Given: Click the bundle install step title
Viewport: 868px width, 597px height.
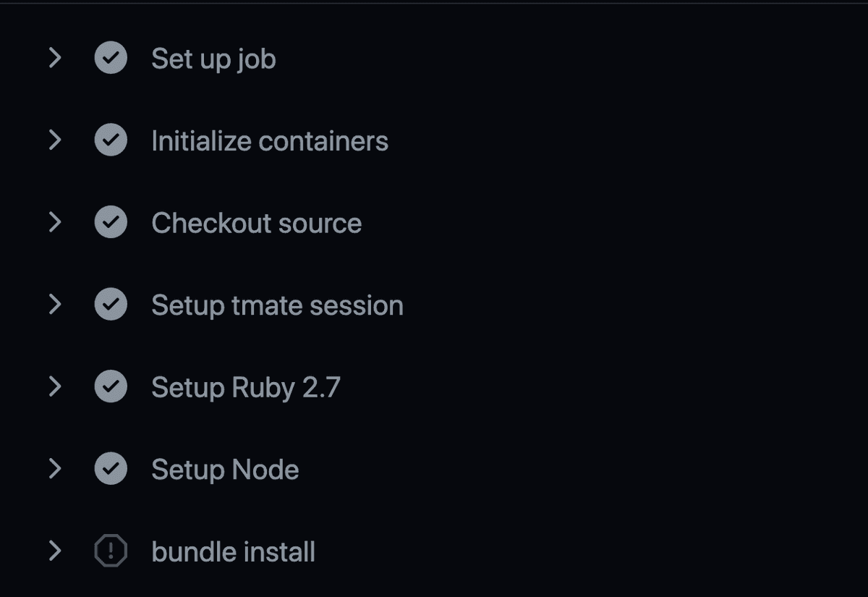Looking at the screenshot, I should pos(233,551).
